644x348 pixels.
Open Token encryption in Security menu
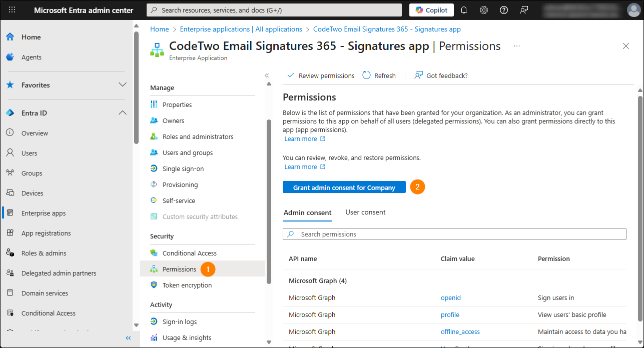point(187,285)
